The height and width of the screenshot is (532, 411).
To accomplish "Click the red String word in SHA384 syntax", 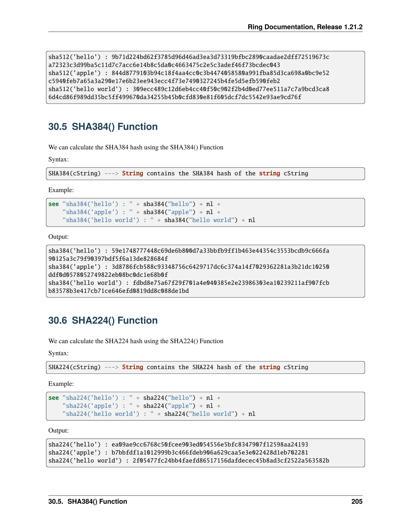I will pos(132,173).
